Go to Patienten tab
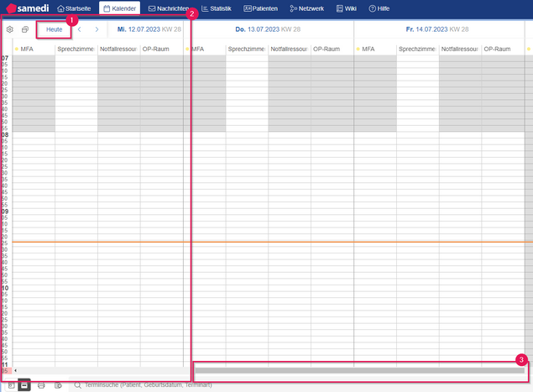This screenshot has width=533, height=392. pos(261,8)
